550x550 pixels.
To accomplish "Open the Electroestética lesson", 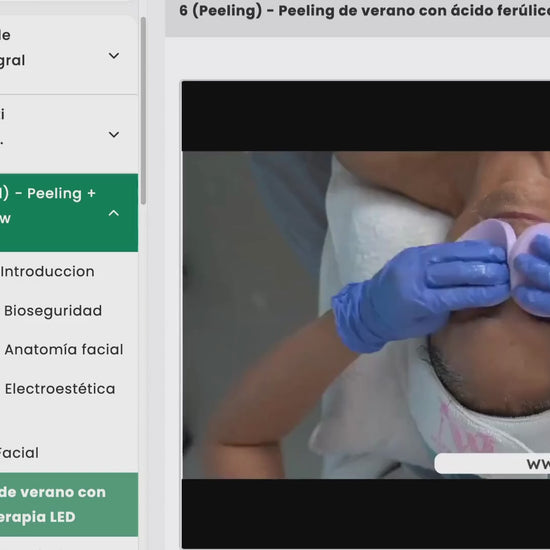I will pos(60,389).
